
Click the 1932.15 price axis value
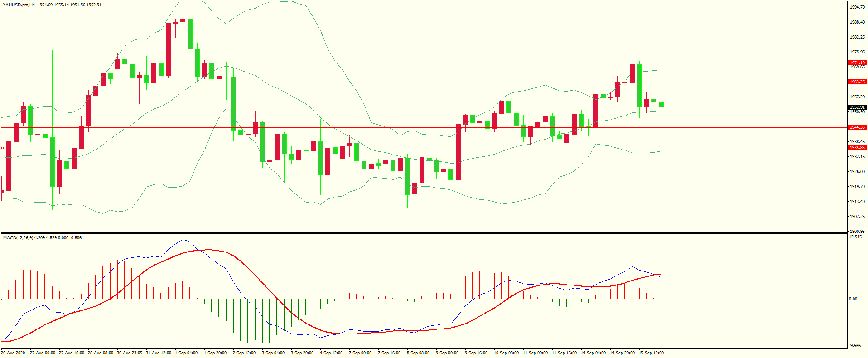click(x=858, y=157)
